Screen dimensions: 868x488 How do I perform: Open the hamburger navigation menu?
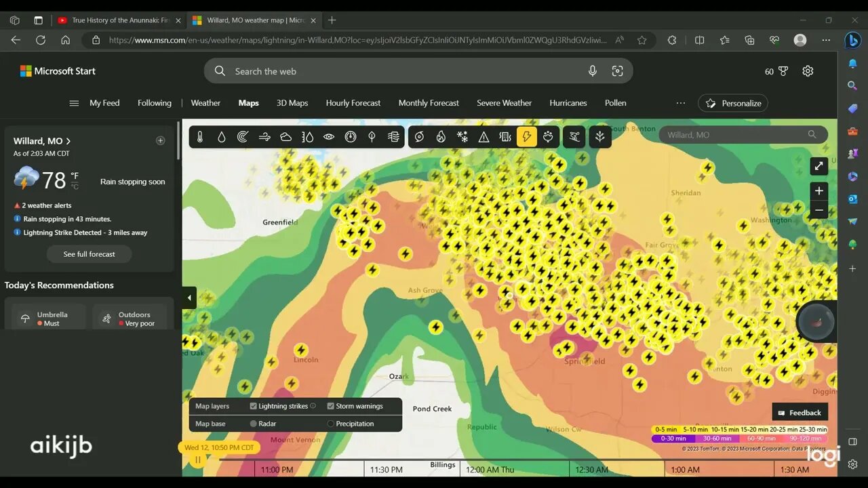[74, 103]
